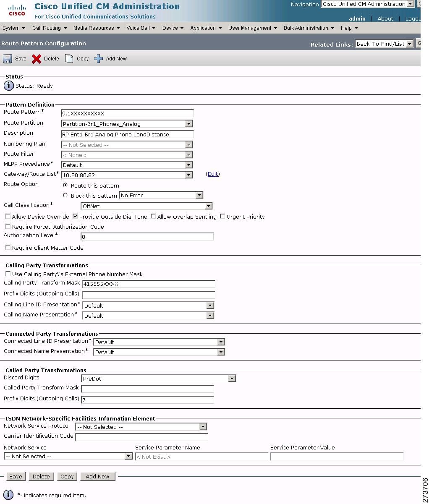429x504 pixels.
Task: Open the Network Service dropdown
Action: click(68, 456)
